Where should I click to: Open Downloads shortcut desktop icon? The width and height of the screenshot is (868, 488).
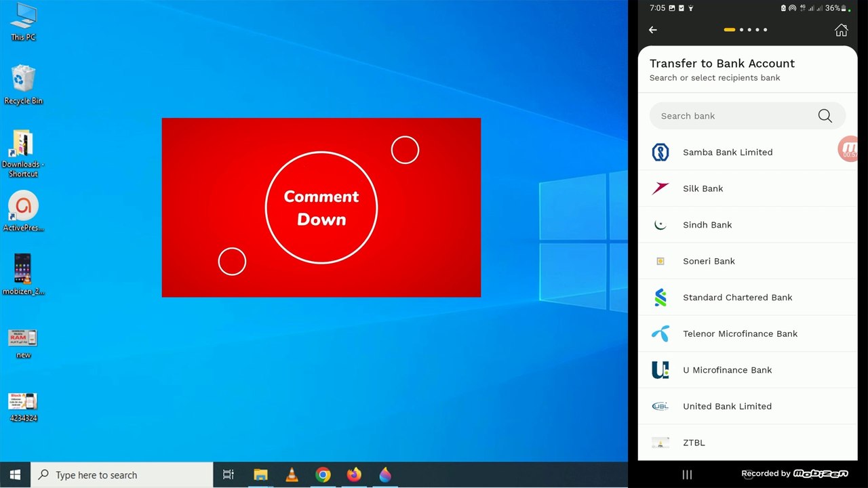[x=23, y=153]
